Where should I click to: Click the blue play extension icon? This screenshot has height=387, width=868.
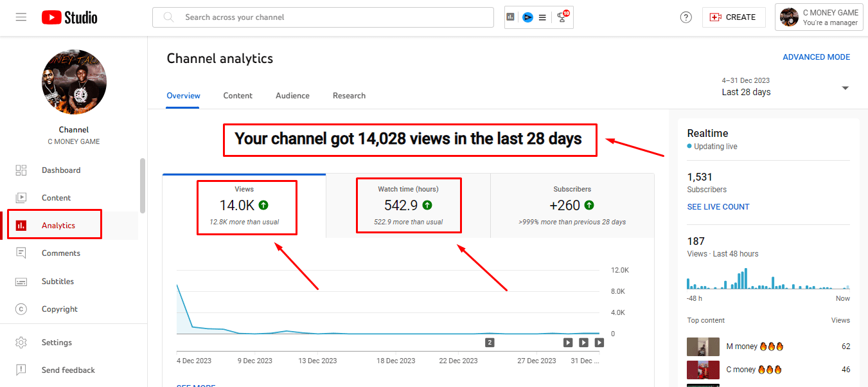[x=527, y=17]
